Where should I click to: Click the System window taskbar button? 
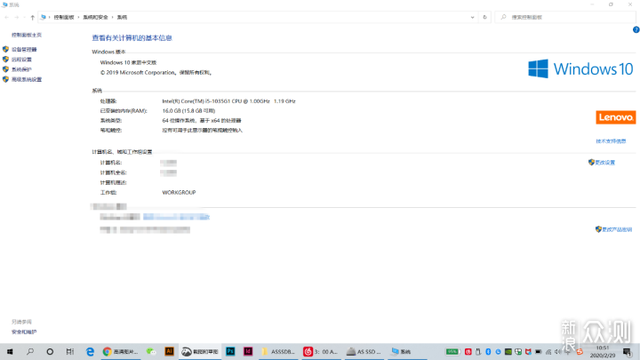[x=407, y=351]
